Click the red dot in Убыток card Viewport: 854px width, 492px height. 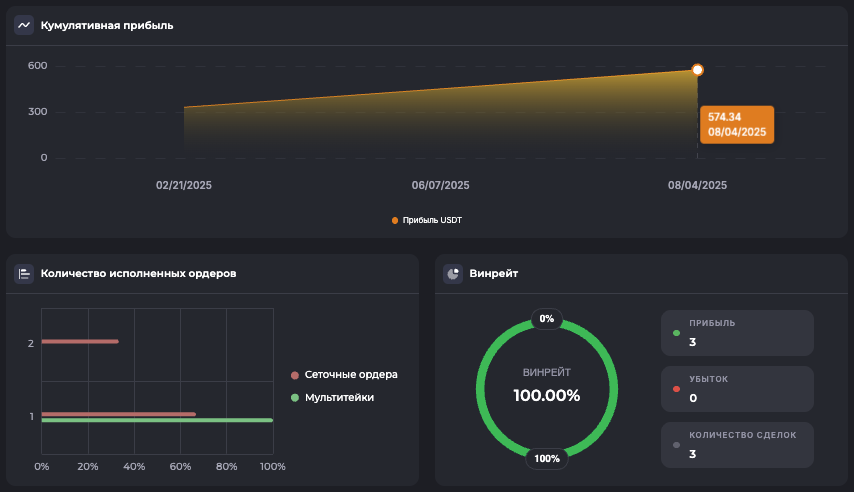677,388
